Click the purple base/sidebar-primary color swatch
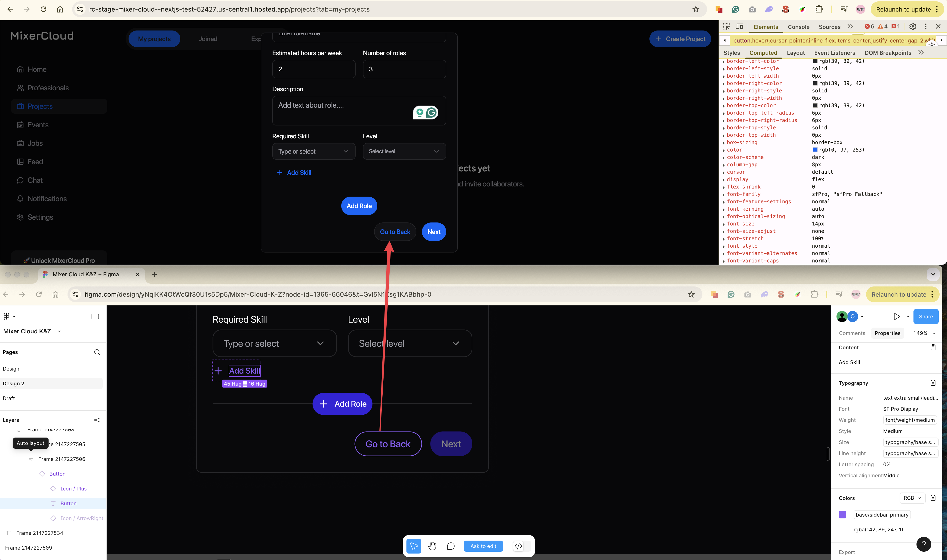Image resolution: width=947 pixels, height=560 pixels. [x=842, y=515]
